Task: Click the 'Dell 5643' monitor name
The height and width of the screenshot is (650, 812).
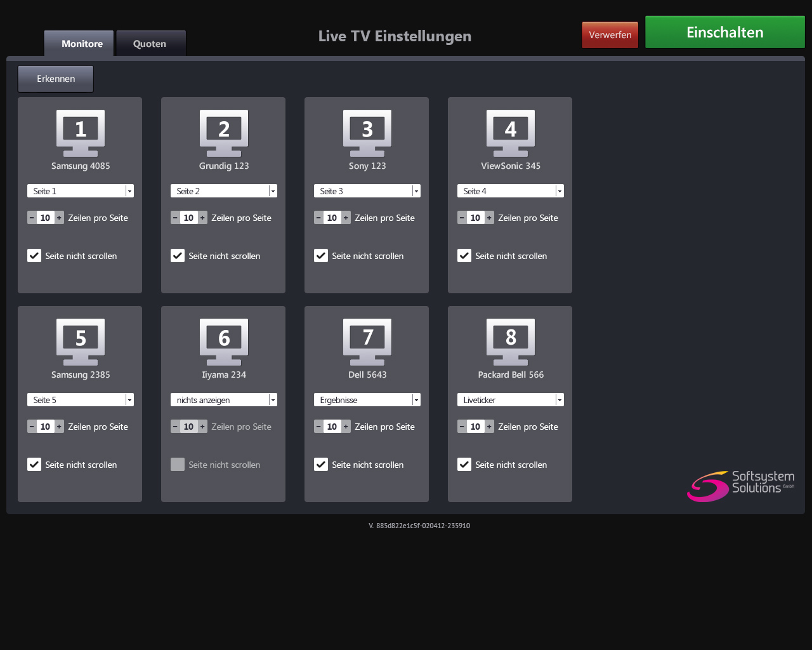Action: (x=367, y=375)
